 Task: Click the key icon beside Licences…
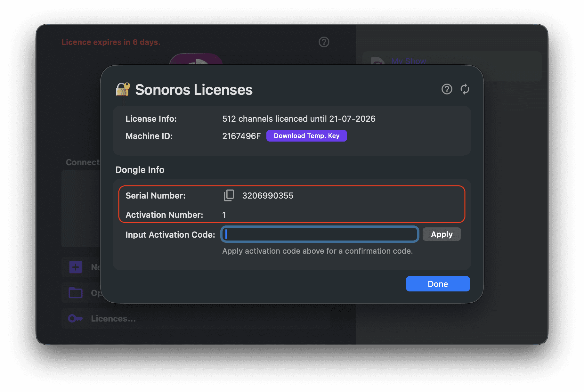(x=76, y=318)
